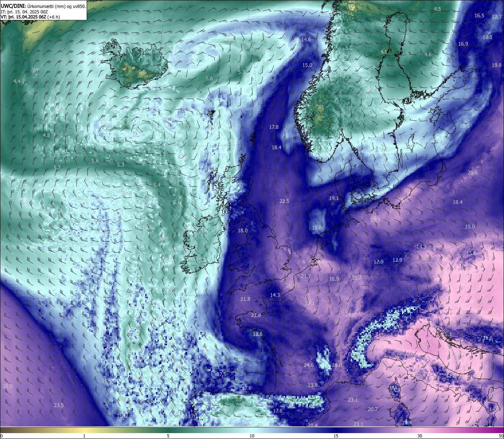Viewport: 504px width, 439px height.
Task: Select the IT: þri. 15. 04. 2025 00Z line
Action: click(24, 11)
